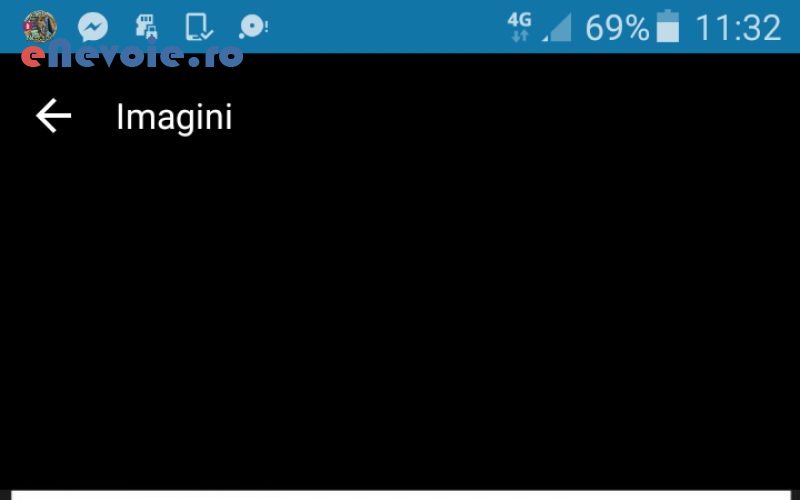Click the eNevoie.ro watermark logo
Screen dimensions: 800x500
click(132, 54)
